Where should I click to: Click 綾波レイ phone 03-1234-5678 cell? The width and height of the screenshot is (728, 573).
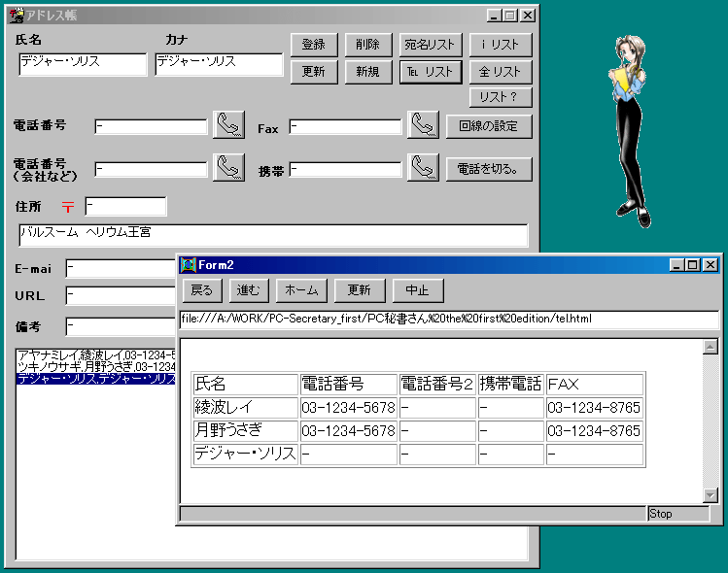348,407
